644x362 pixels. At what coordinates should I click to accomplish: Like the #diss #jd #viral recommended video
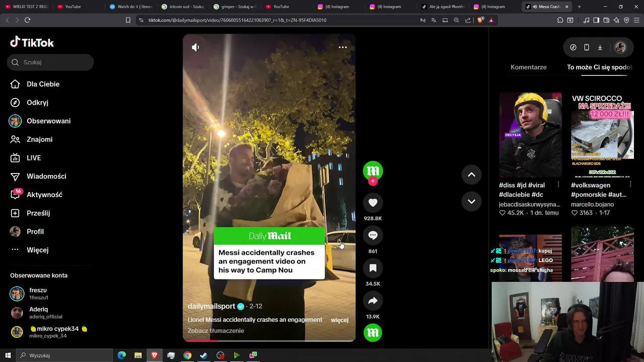coord(502,213)
